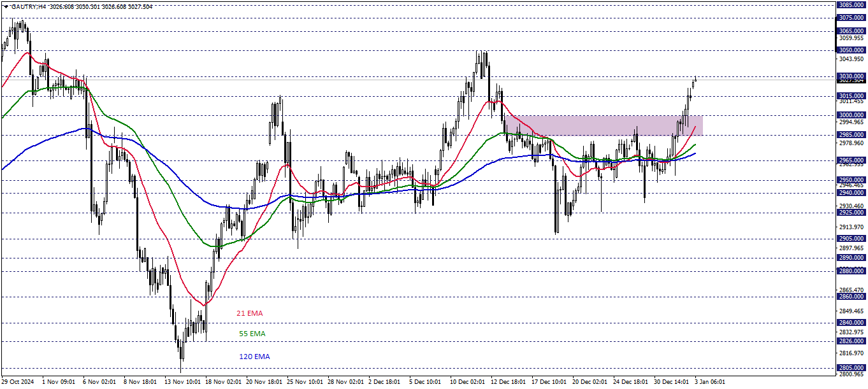
Task: Click the '13 Nov 10:01' time axis label
Action: [182, 382]
